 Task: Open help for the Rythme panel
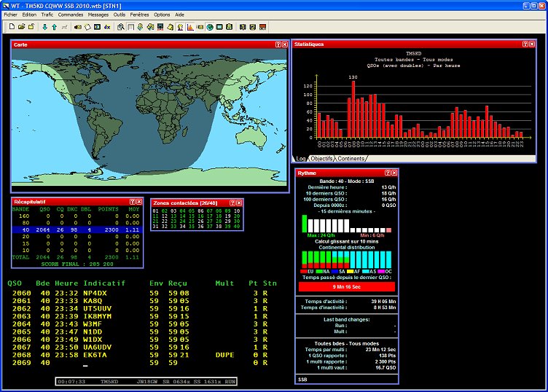(x=386, y=173)
